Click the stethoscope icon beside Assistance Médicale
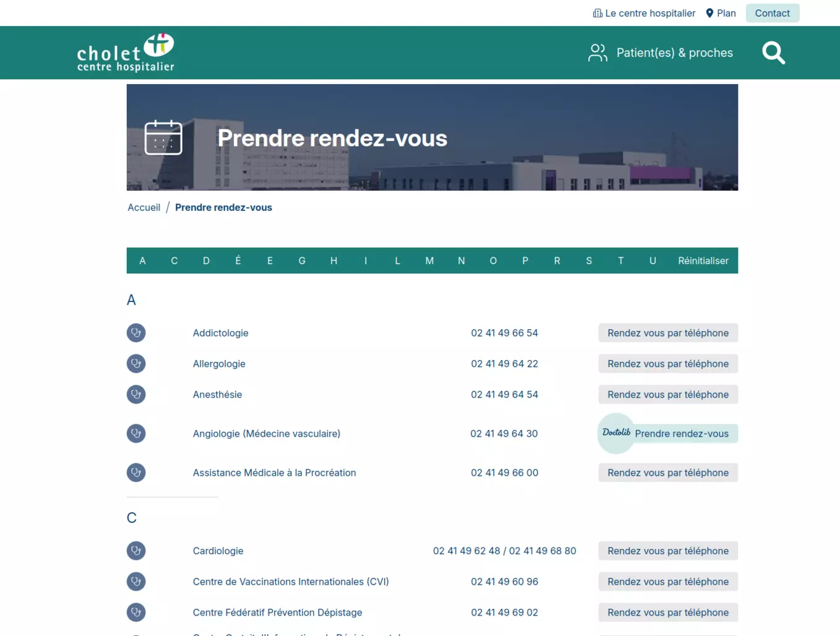The image size is (840, 636). pyautogui.click(x=136, y=473)
